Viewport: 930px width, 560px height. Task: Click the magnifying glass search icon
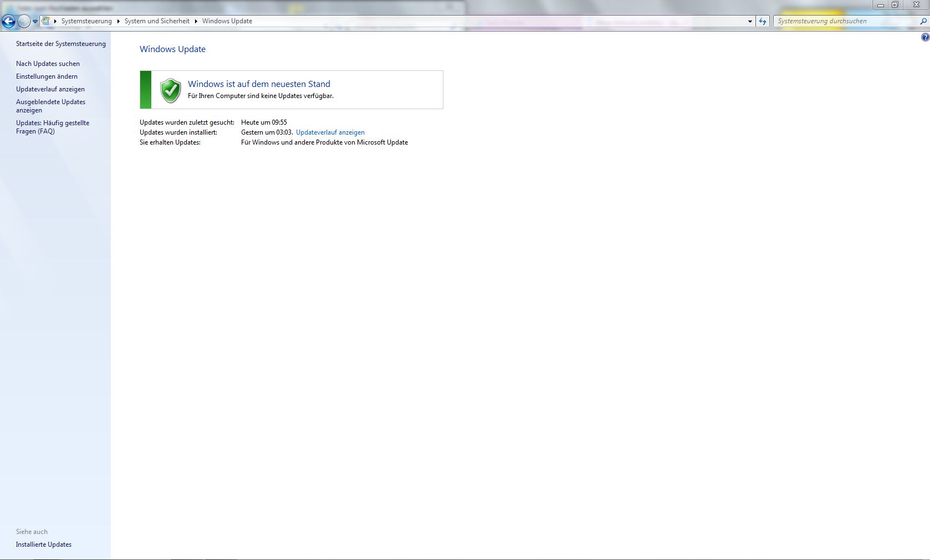[x=923, y=21]
